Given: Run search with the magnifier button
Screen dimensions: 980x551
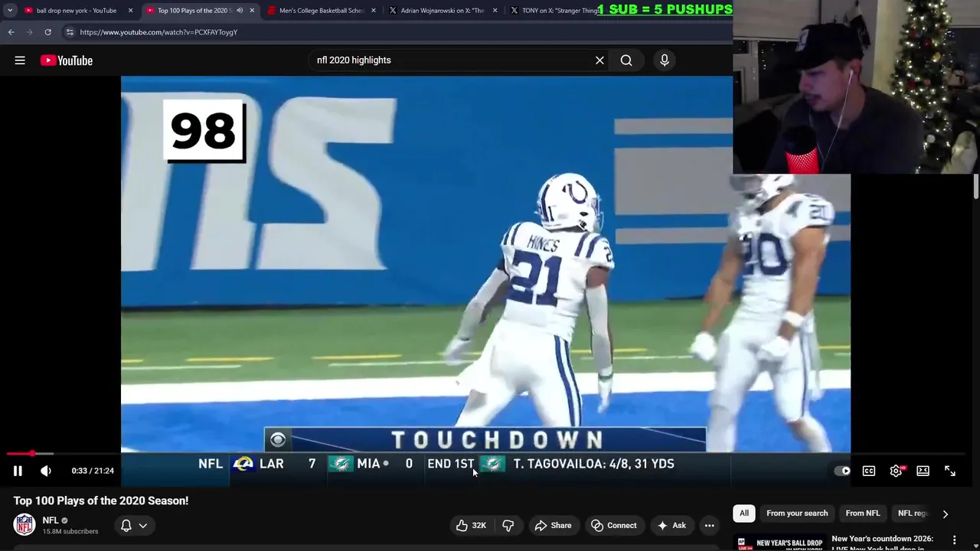Looking at the screenshot, I should click(626, 60).
